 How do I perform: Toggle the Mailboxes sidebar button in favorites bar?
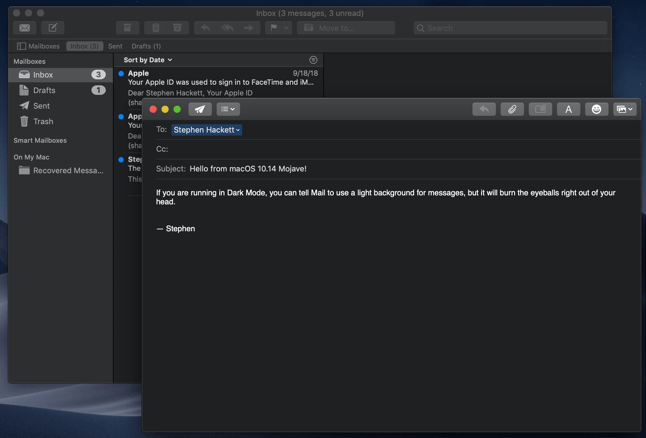38,46
